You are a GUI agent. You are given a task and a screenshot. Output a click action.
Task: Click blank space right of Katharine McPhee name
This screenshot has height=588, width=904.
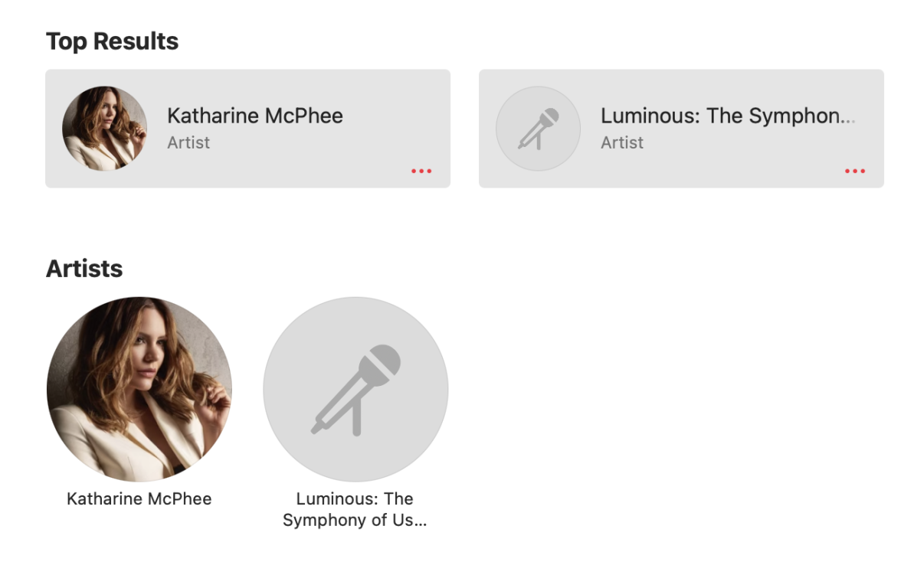(x=391, y=116)
